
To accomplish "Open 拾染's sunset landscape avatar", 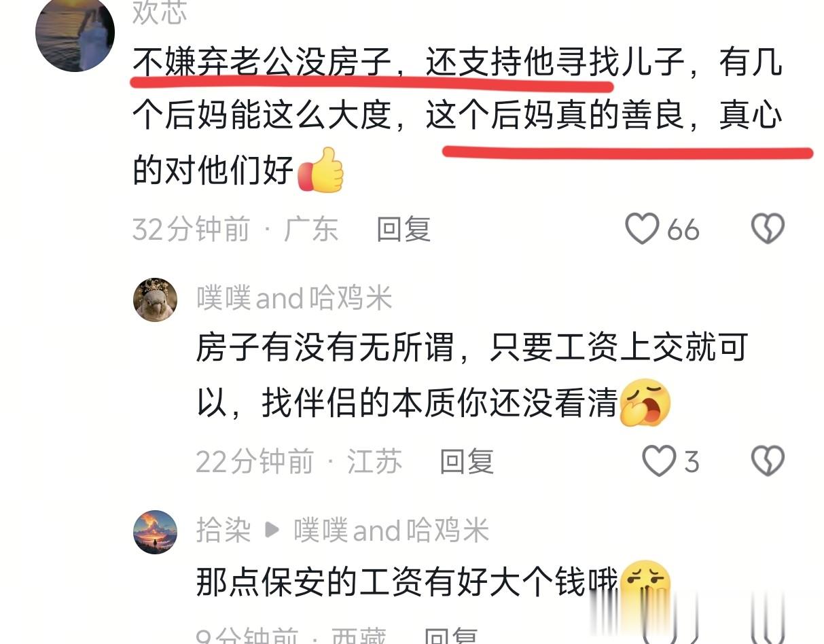I will 155,532.
